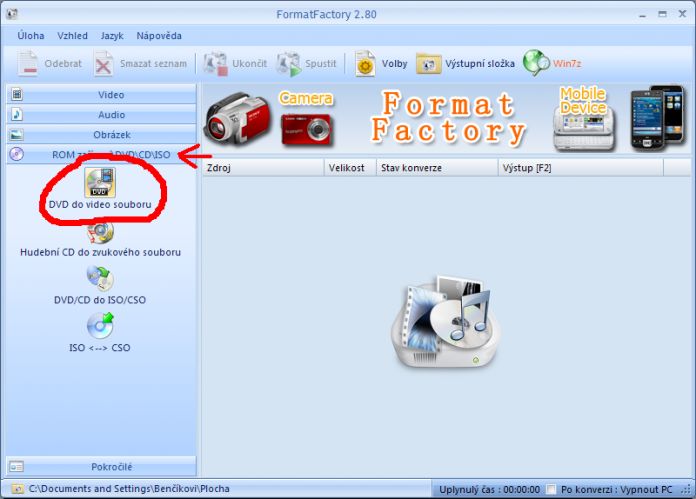Click the film icon beside Video

click(x=17, y=94)
